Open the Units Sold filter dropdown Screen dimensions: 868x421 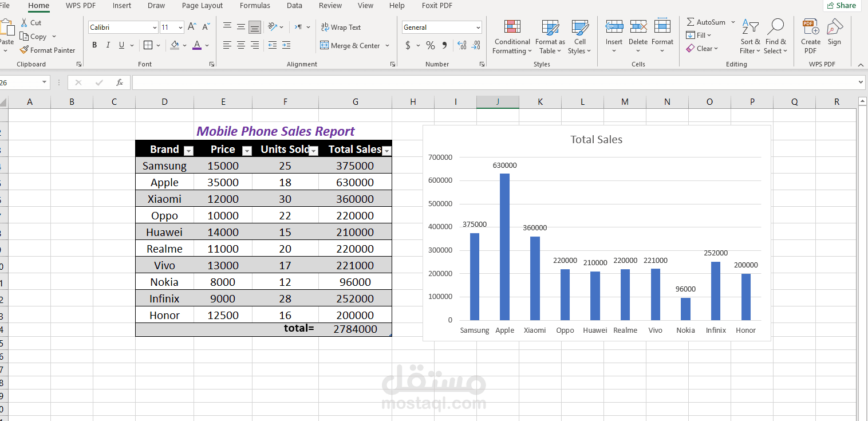pos(313,151)
